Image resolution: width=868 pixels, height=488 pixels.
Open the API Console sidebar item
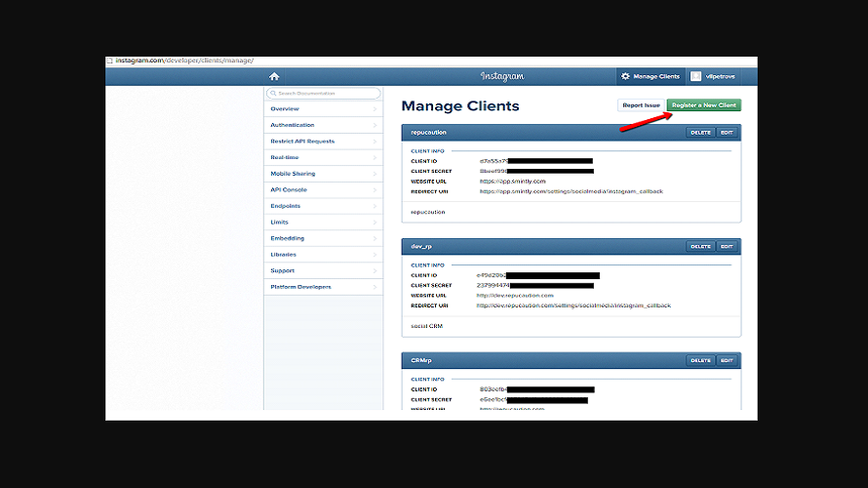pos(323,189)
